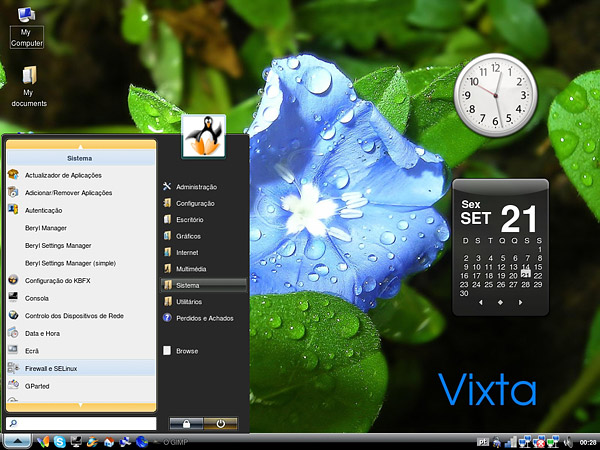This screenshot has height=450, width=600.
Task: Select day 30 in the calendar widget
Action: pyautogui.click(x=464, y=293)
